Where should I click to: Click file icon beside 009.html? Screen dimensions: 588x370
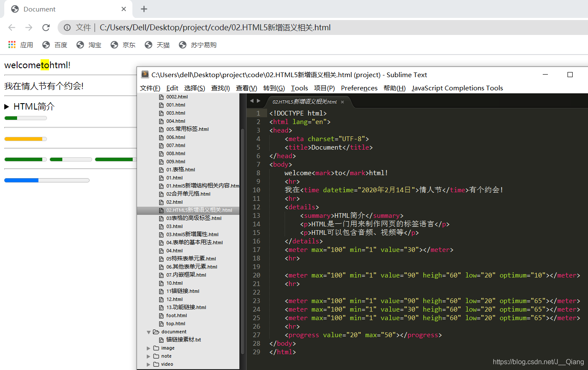161,162
